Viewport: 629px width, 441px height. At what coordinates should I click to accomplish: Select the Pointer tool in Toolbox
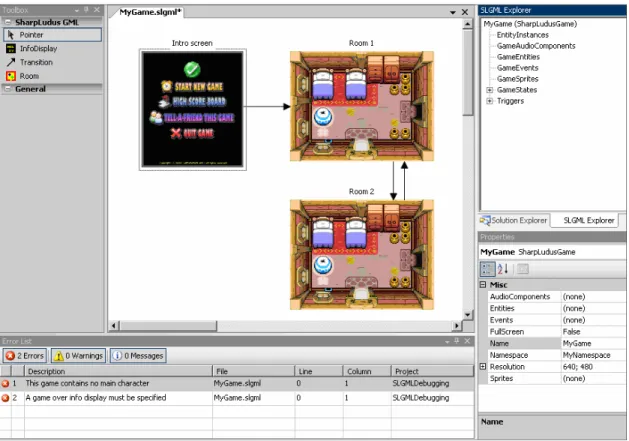point(52,35)
